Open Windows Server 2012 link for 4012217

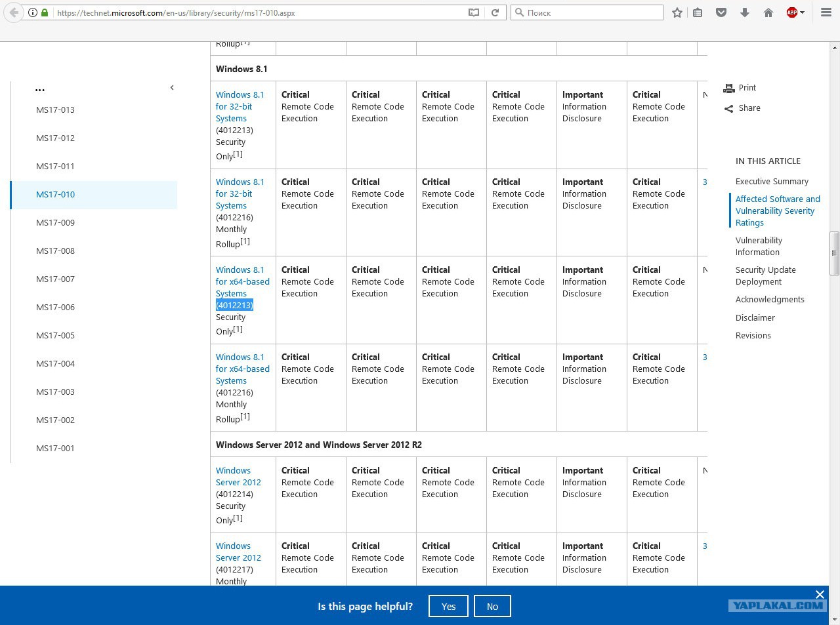pyautogui.click(x=238, y=552)
